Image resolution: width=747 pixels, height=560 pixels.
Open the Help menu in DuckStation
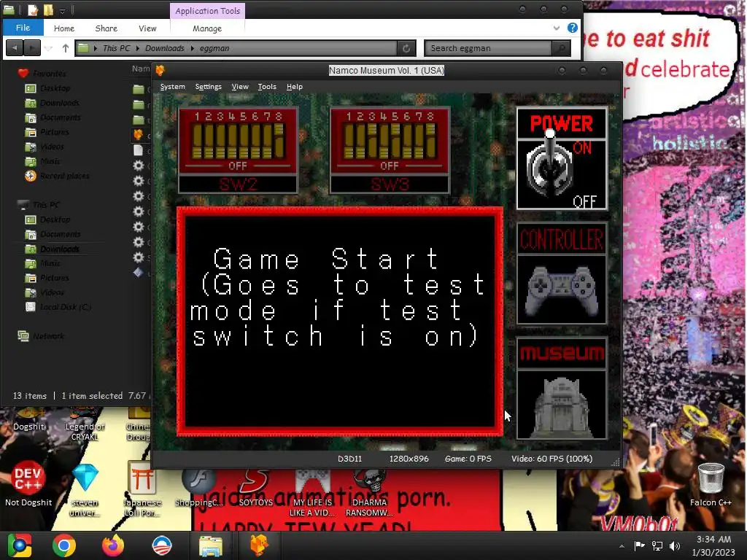tap(295, 87)
